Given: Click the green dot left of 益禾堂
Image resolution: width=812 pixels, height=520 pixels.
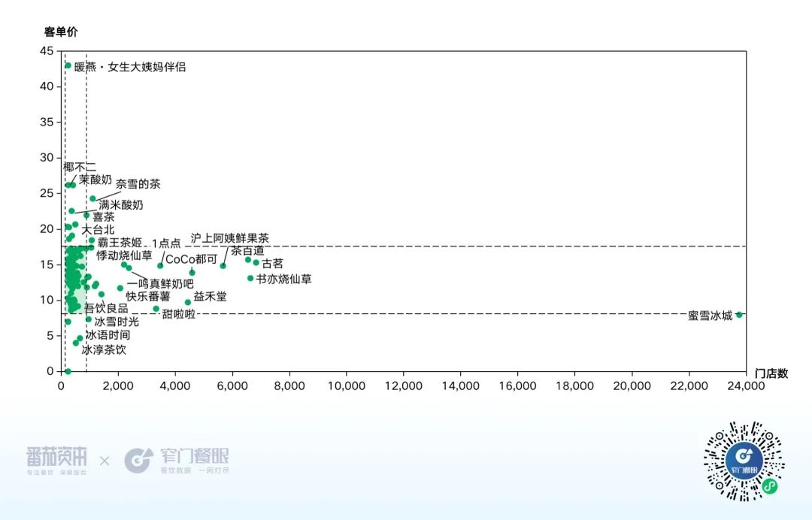Looking at the screenshot, I should pos(188,302).
